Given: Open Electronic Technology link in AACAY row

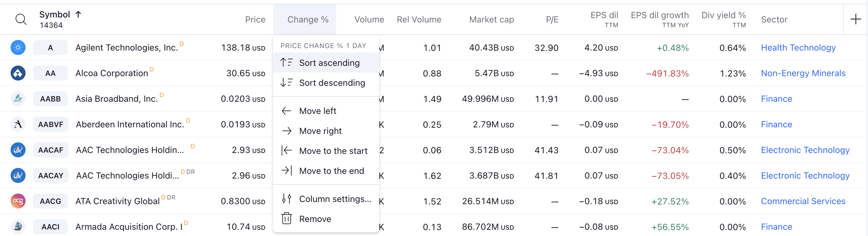Looking at the screenshot, I should [x=805, y=175].
